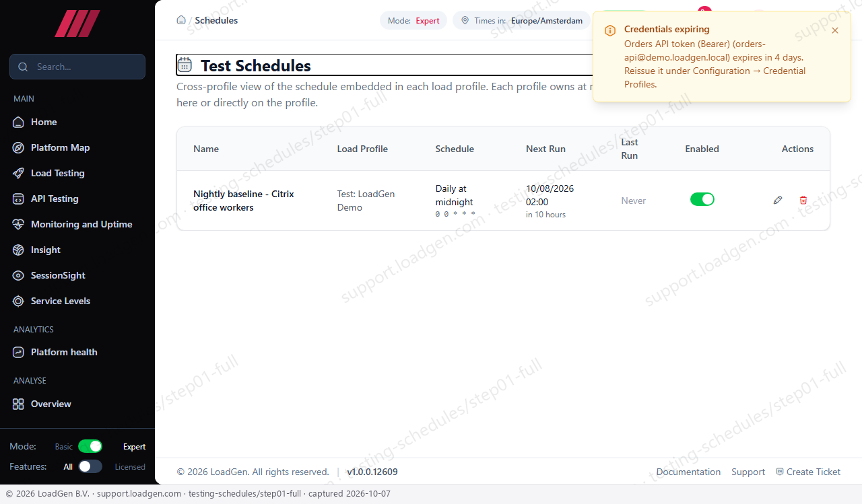This screenshot has width=862, height=504.
Task: Click the Name column header
Action: click(206, 149)
